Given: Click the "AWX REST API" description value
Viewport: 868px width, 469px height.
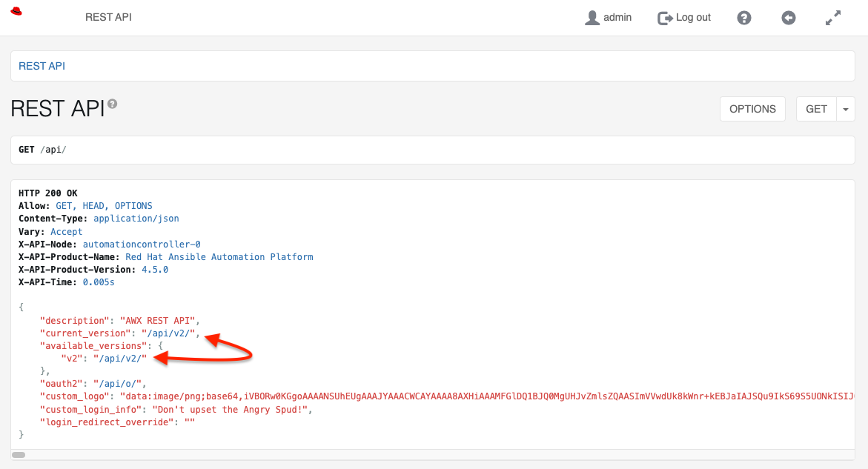Looking at the screenshot, I should coord(157,320).
